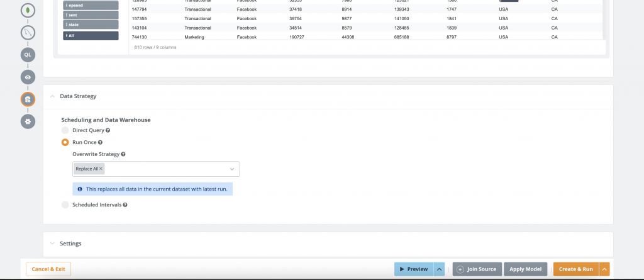
Task: Show help for Direct Query option
Action: pos(108,130)
